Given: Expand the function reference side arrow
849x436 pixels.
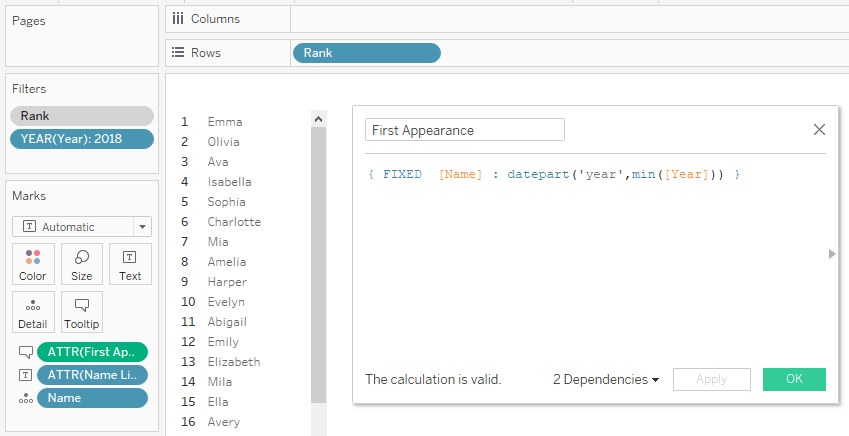Looking at the screenshot, I should [832, 254].
